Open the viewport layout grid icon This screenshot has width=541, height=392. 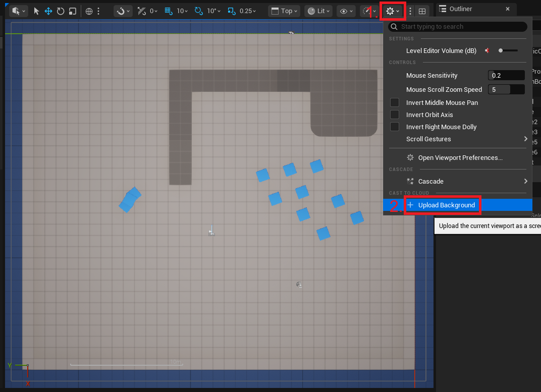pos(422,11)
